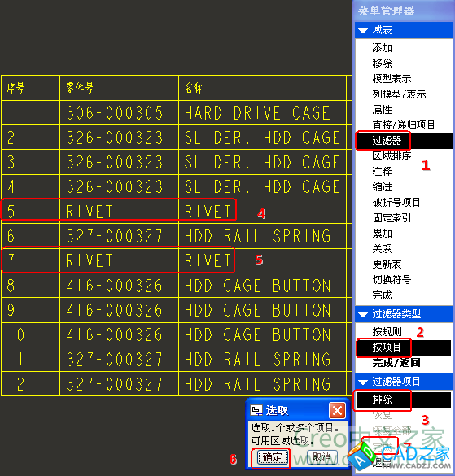Image resolution: width=455 pixels, height=476 pixels.
Task: Click the 选取 dialog title icon
Action: pos(256,410)
